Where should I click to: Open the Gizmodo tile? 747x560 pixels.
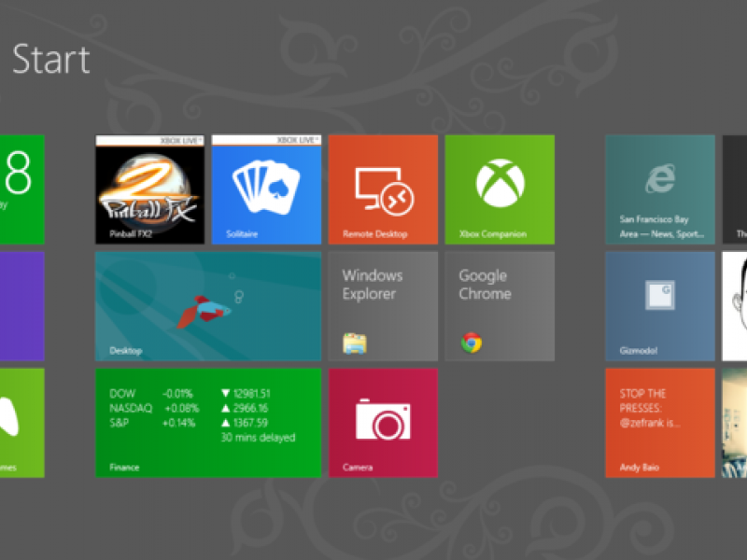(x=660, y=306)
